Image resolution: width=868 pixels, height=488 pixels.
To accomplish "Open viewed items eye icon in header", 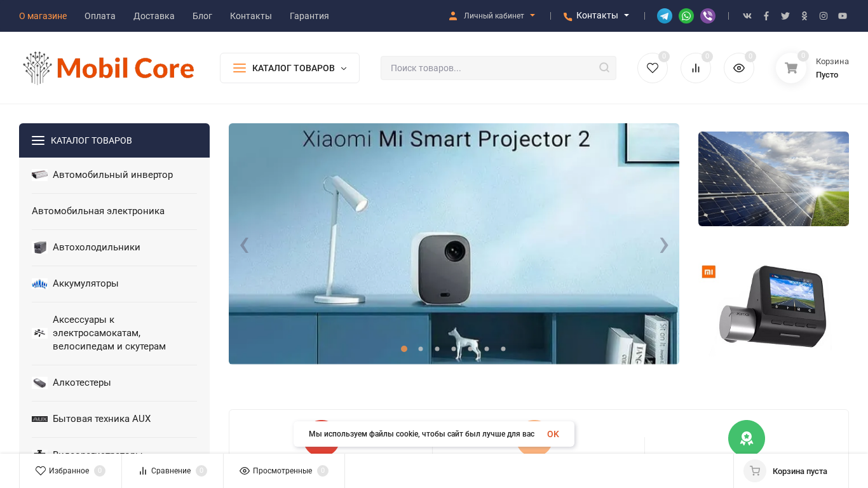I will 739,68.
